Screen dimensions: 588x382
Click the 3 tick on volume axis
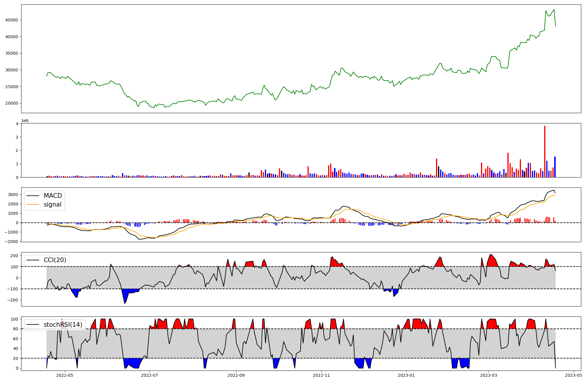(17, 137)
